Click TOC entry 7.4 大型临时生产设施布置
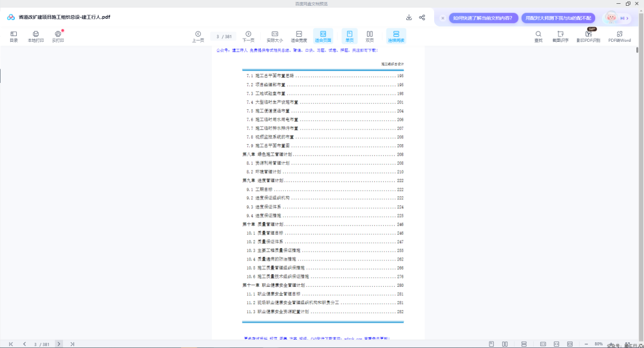The height and width of the screenshot is (348, 644). pos(325,102)
